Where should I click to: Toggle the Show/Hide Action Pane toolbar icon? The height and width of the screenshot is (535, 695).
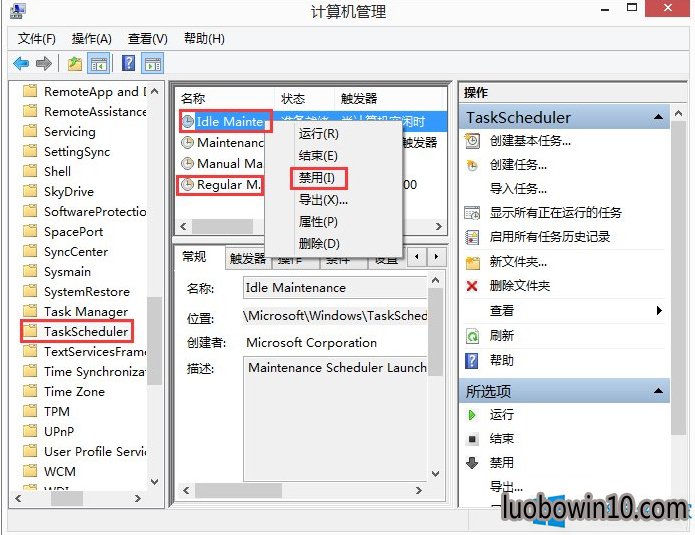pyautogui.click(x=152, y=64)
